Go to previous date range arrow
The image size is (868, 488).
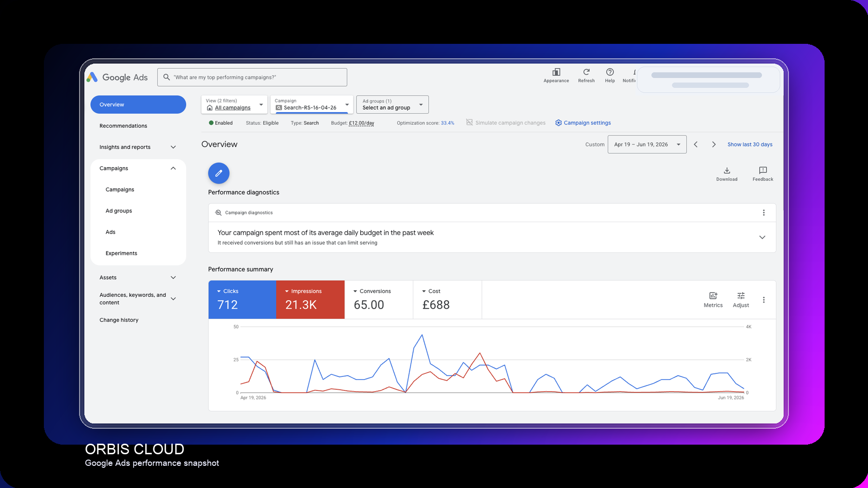pos(696,145)
